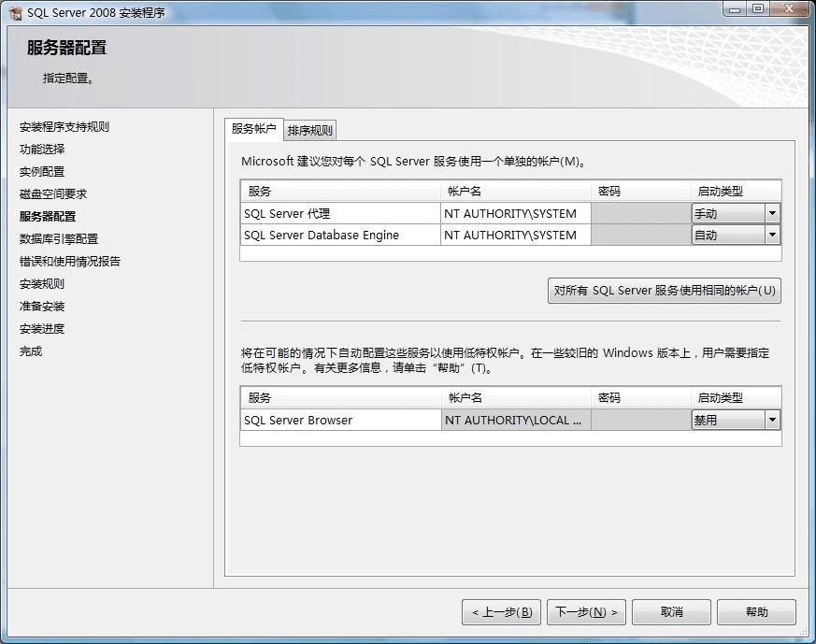Click 错误和使用情况报告 step in sidebar
The image size is (816, 644).
tap(70, 261)
